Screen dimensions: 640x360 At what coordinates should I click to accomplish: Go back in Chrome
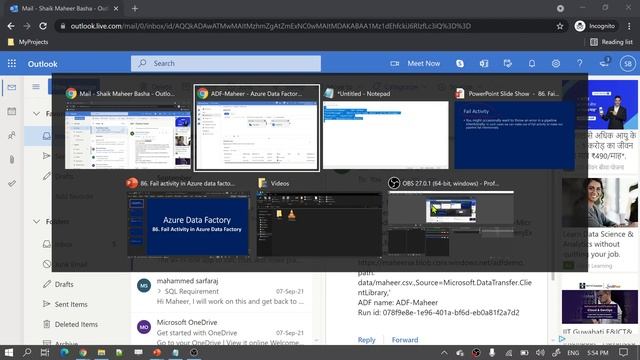pyautogui.click(x=11, y=26)
